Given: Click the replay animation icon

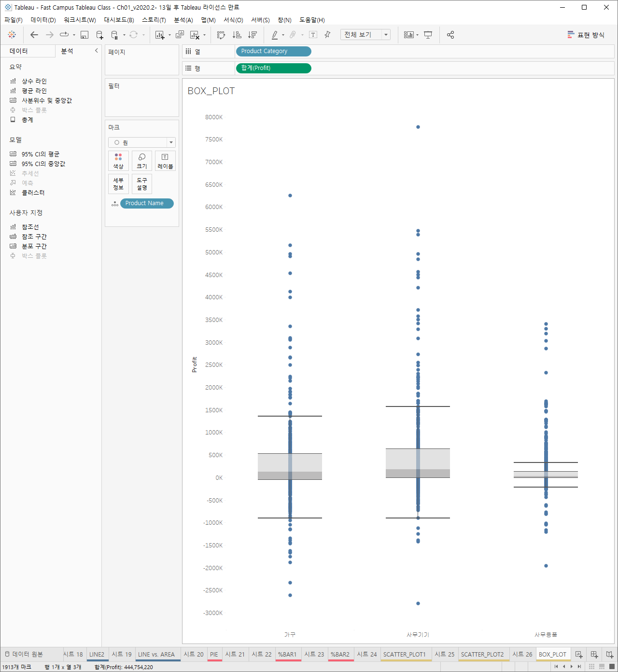Looking at the screenshot, I should click(x=64, y=35).
